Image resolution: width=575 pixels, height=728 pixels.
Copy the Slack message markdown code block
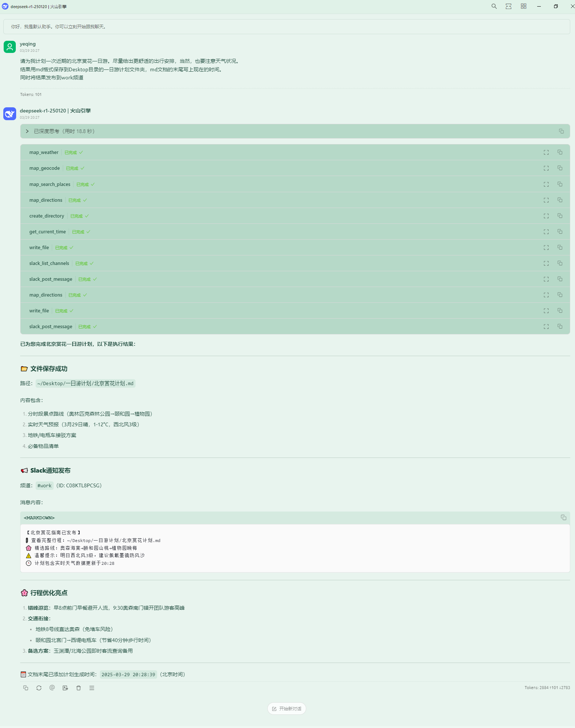pyautogui.click(x=563, y=517)
